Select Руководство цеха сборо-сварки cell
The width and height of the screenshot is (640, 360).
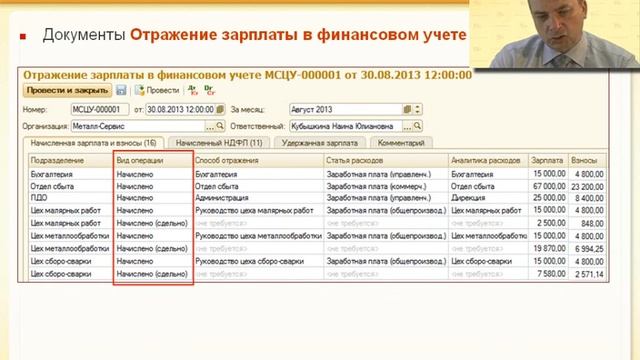point(258,261)
